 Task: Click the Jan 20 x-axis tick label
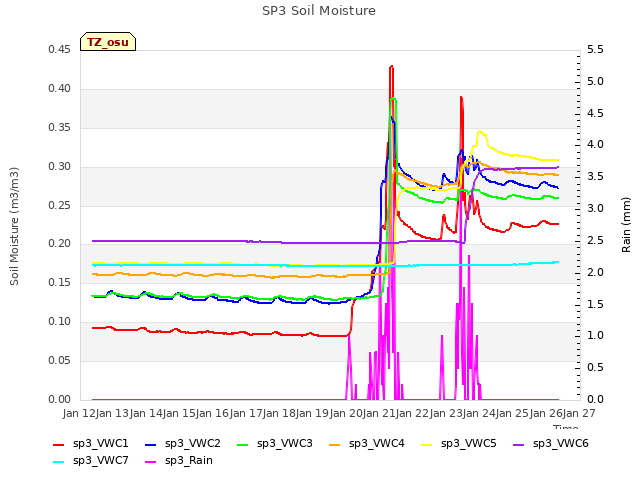click(x=346, y=413)
